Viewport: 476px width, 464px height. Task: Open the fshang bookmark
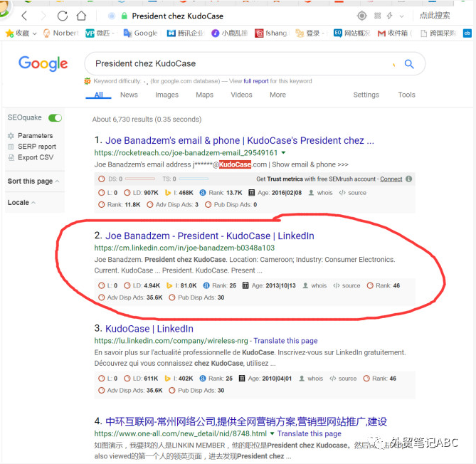(272, 33)
